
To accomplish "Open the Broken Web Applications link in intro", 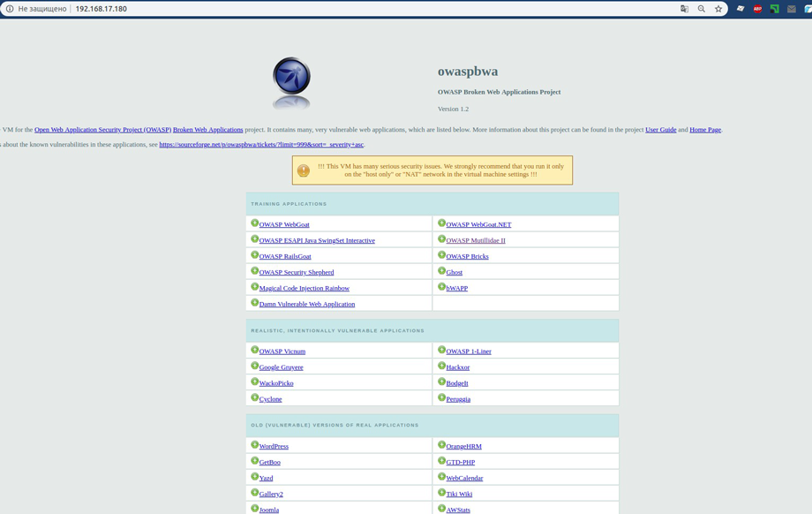I will coord(208,130).
